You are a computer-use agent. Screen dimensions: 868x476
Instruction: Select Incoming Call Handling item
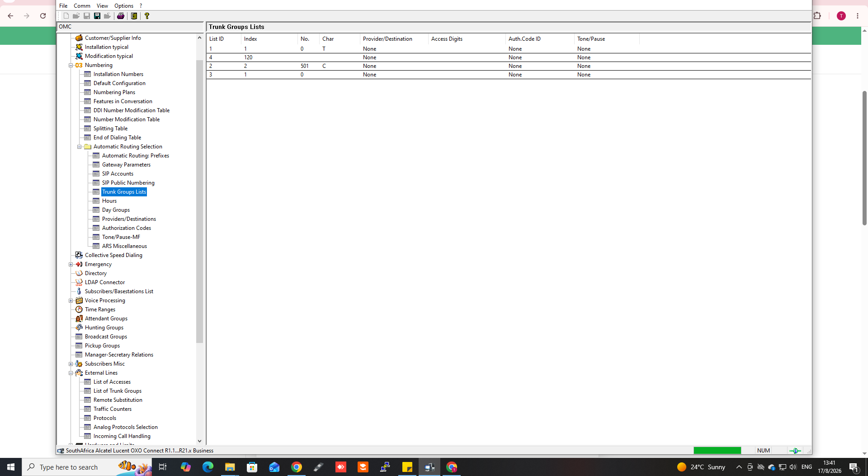(x=122, y=436)
